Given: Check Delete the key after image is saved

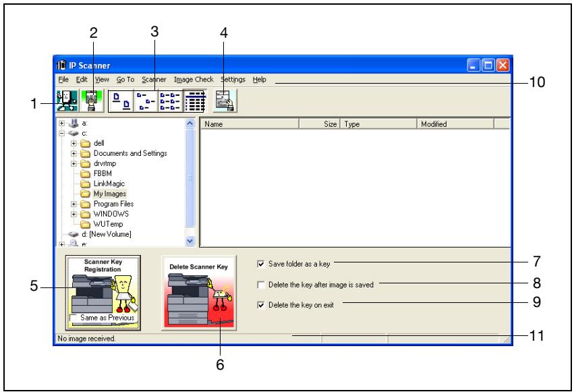Looking at the screenshot, I should coord(261,285).
